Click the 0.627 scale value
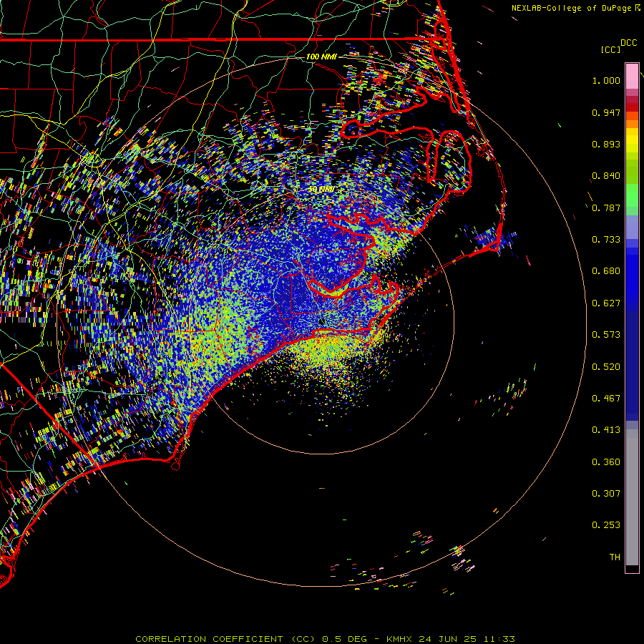Screen dimensions: 644x644 point(606,303)
